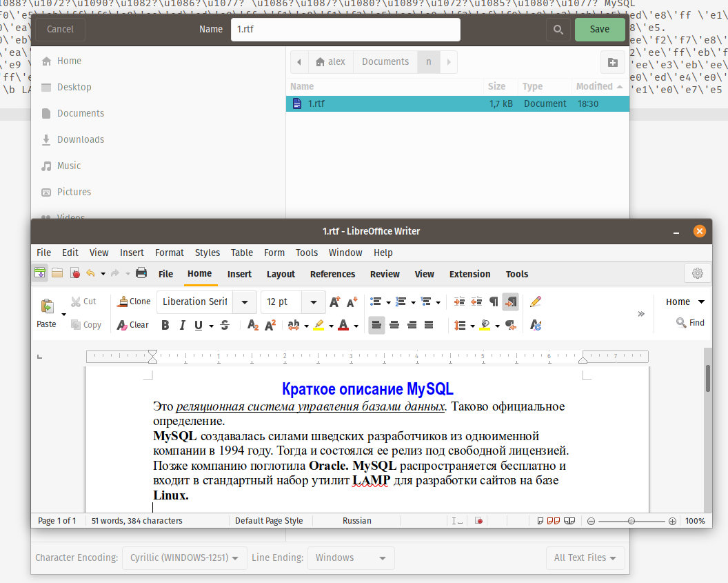Toggle formatting marks pilcrow button

[x=494, y=302]
